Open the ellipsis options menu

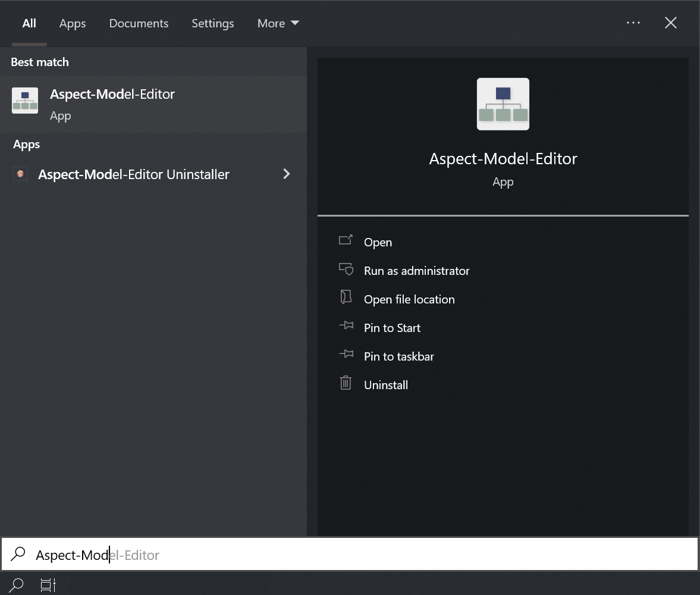[633, 23]
